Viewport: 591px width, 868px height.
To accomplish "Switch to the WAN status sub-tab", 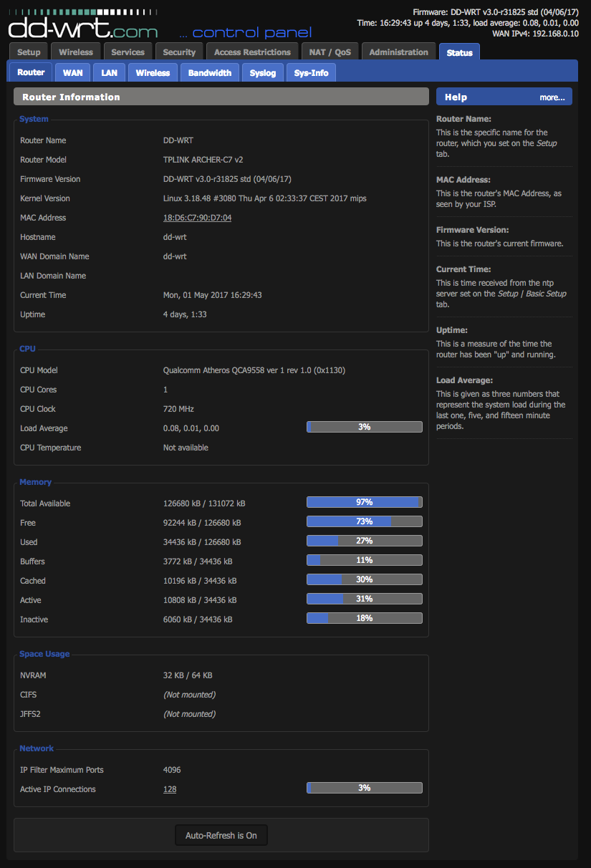I will point(72,72).
